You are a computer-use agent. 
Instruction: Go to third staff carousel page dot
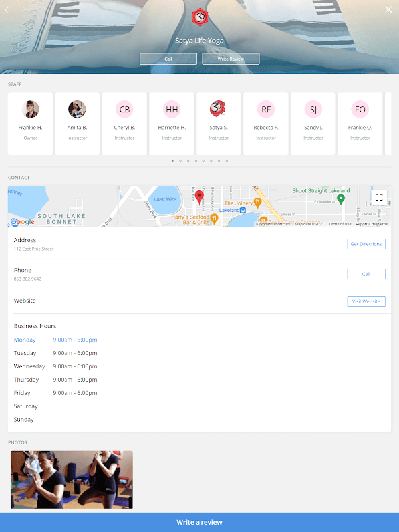point(188,160)
